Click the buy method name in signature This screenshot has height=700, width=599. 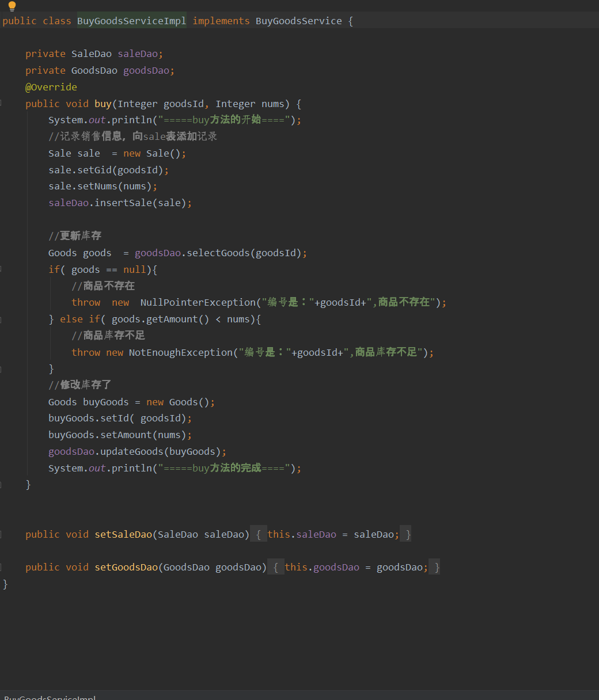point(103,104)
